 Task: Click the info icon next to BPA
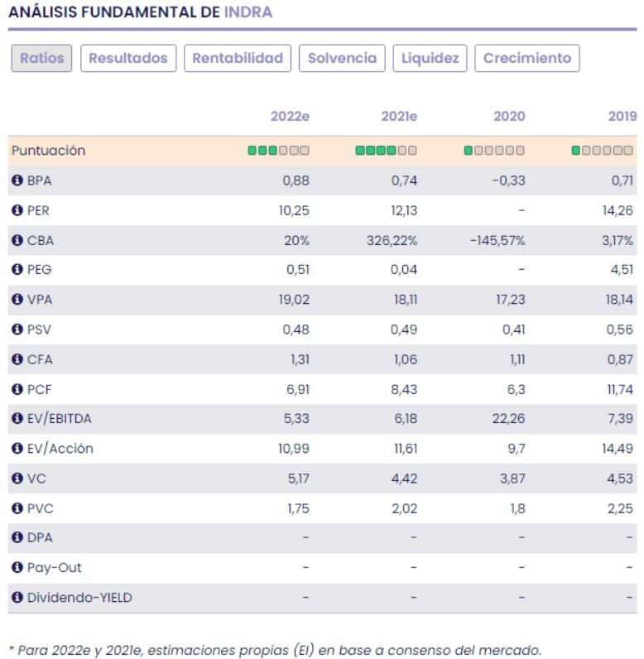pos(16,180)
